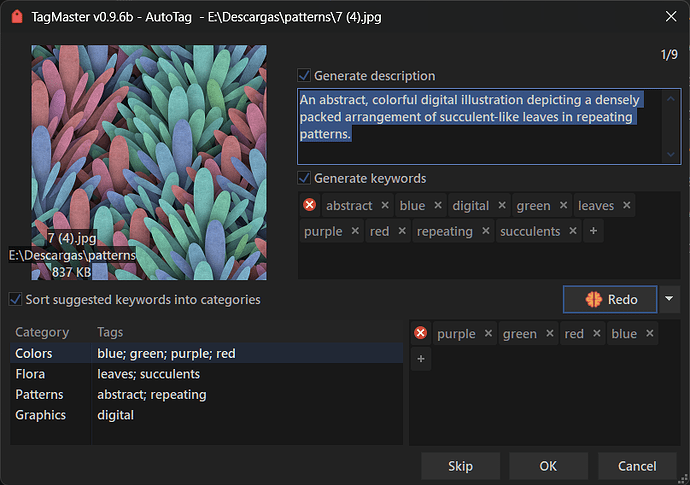Clear all generated keywords with red X

[x=310, y=206]
